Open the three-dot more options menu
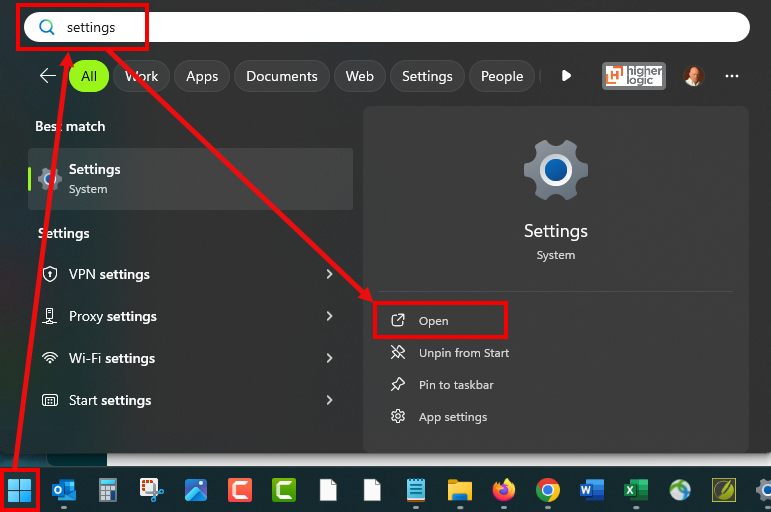Image resolution: width=771 pixels, height=512 pixels. click(732, 76)
